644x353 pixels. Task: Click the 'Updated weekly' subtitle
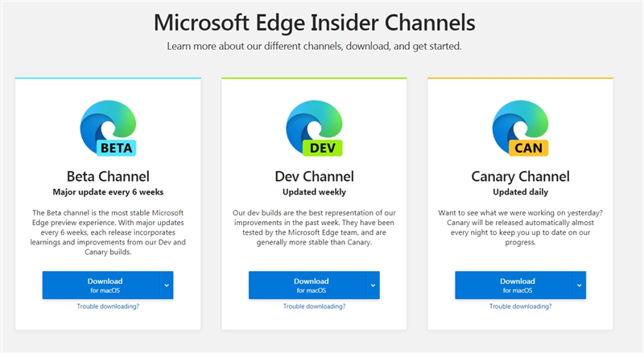314,192
